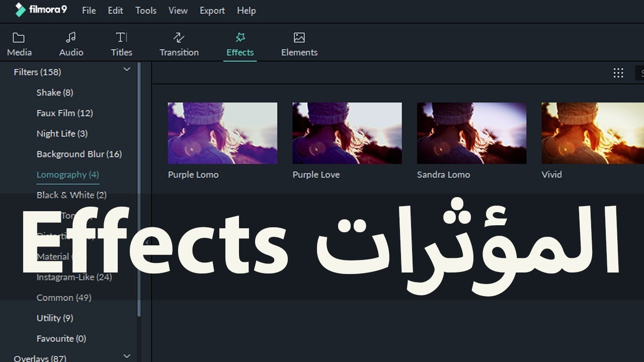Select the Overlays (87) category

(x=40, y=358)
